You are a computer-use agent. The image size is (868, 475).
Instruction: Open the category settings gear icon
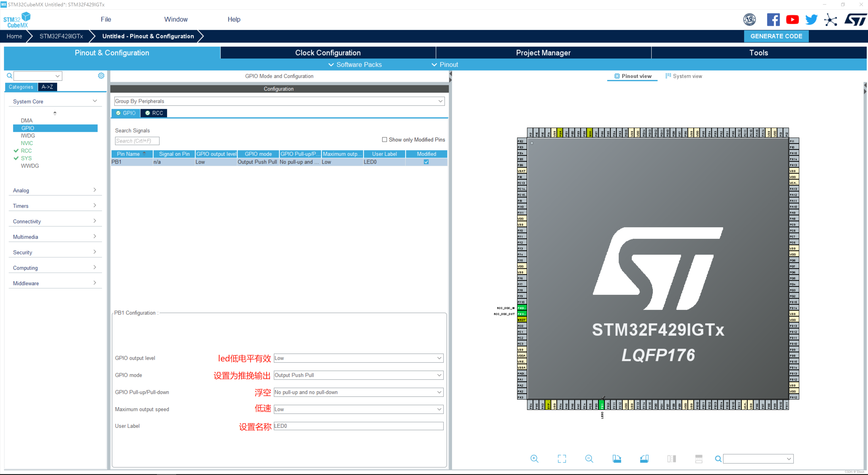101,76
